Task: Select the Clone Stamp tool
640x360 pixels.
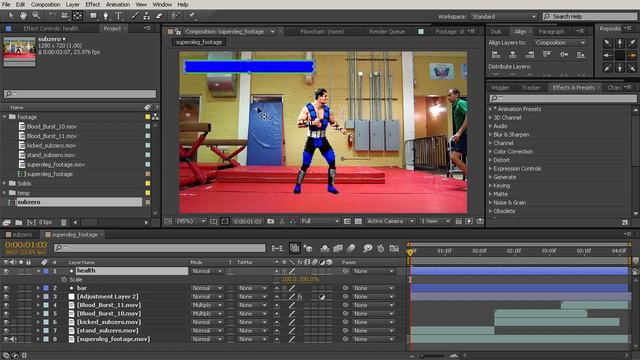Action: [x=147, y=16]
